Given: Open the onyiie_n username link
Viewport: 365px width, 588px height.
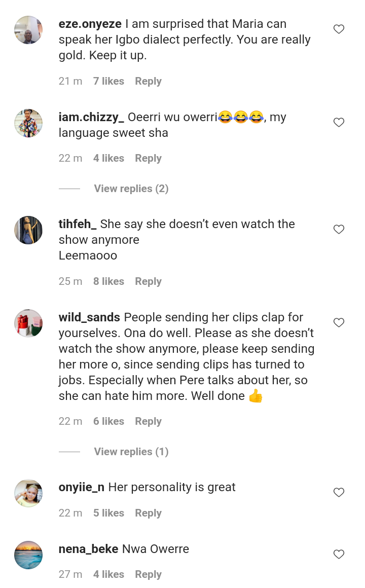Looking at the screenshot, I should pos(82,487).
